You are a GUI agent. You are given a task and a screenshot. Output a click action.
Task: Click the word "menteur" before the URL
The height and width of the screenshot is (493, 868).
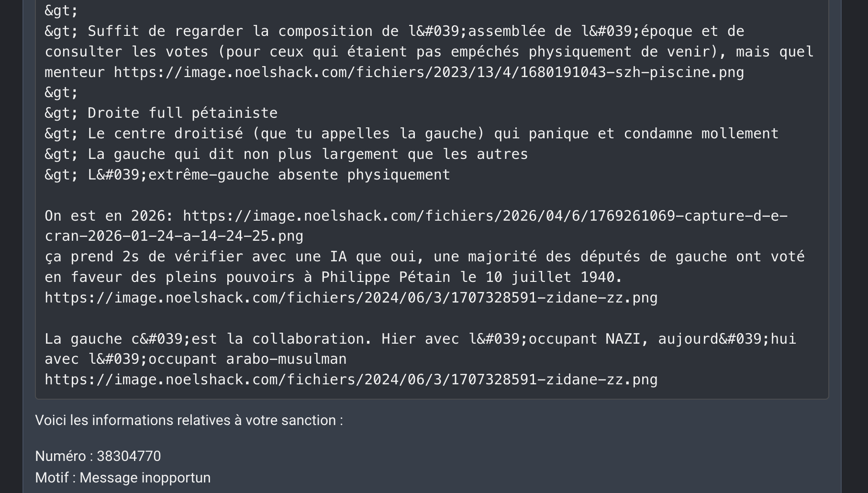pyautogui.click(x=75, y=72)
